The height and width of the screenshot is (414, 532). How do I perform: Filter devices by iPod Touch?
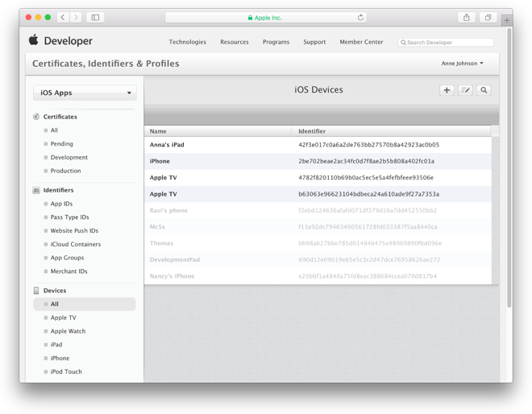tap(66, 372)
